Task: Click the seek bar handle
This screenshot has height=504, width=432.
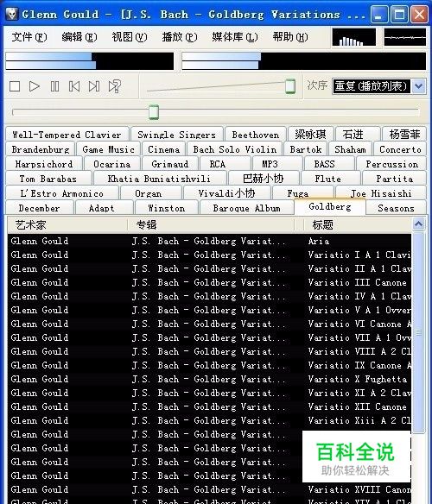Action: tap(154, 112)
